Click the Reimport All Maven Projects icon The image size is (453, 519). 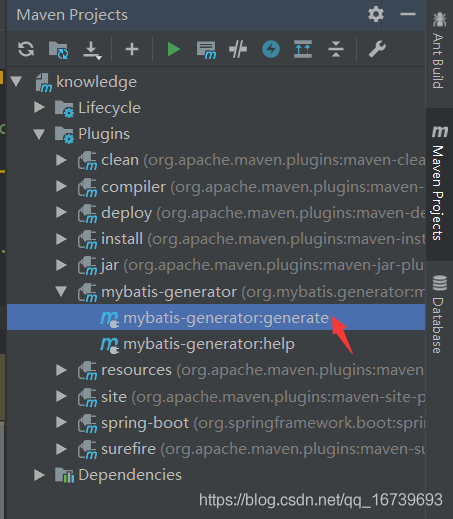[26, 49]
